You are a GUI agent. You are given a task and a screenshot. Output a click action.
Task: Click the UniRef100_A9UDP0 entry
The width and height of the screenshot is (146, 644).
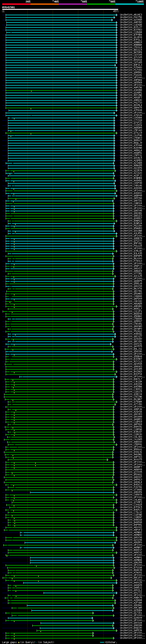(131, 543)
